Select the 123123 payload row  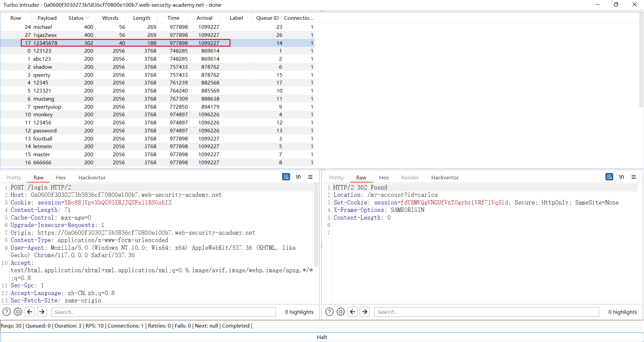pos(157,51)
